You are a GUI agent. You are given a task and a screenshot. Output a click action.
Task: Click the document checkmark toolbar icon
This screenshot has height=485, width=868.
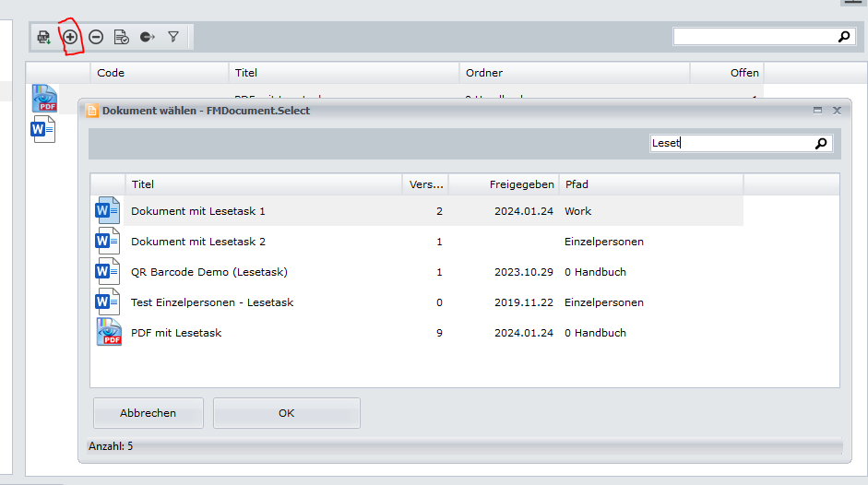point(121,37)
